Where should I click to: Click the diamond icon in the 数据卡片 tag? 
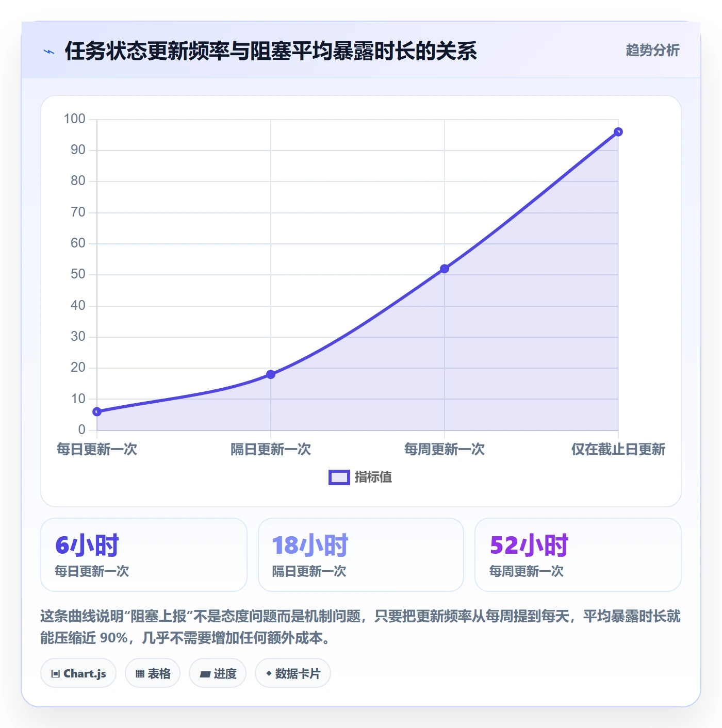269,673
